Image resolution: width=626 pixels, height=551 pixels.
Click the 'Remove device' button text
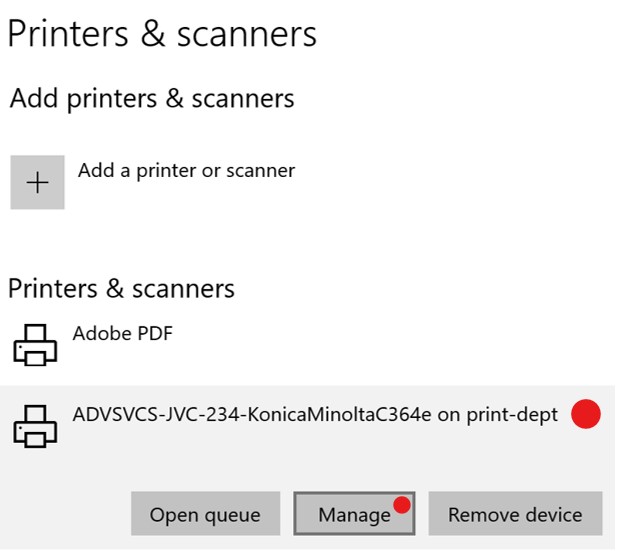515,515
